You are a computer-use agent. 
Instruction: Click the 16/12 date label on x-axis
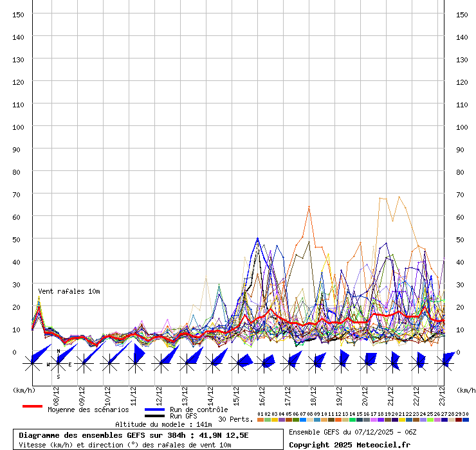click(x=262, y=393)
